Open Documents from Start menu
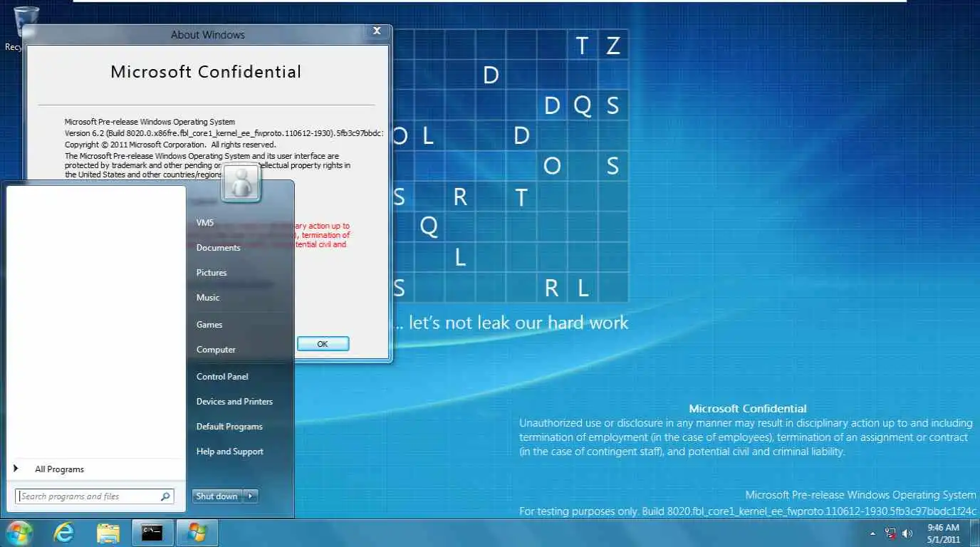Screen dimensions: 980x547 218,248
